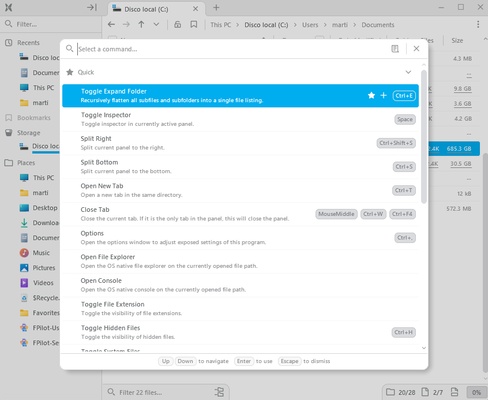Click the lock icon in toolbar
The height and width of the screenshot is (400, 488).
click(x=178, y=24)
